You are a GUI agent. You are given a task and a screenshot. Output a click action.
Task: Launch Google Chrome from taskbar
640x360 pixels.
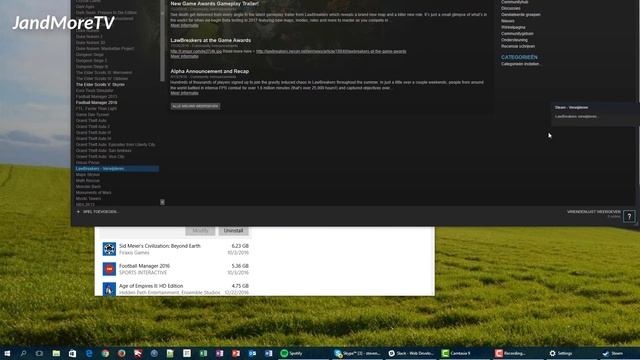coord(105,353)
